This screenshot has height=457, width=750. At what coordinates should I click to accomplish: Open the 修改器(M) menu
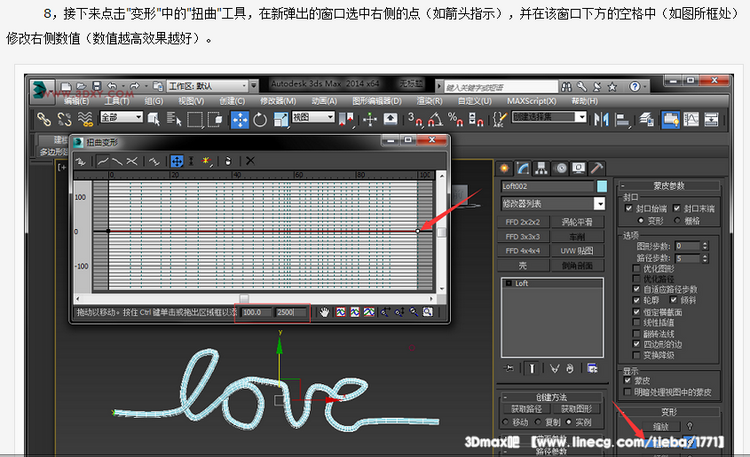coord(278,101)
